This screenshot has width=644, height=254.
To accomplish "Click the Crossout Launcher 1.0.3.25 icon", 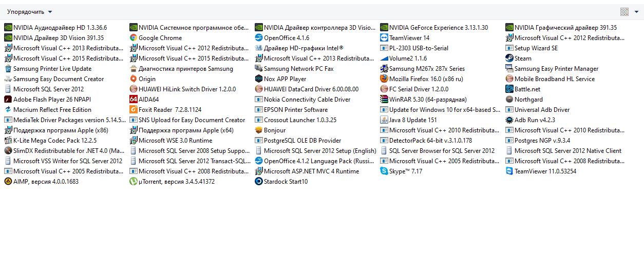I will point(259,120).
